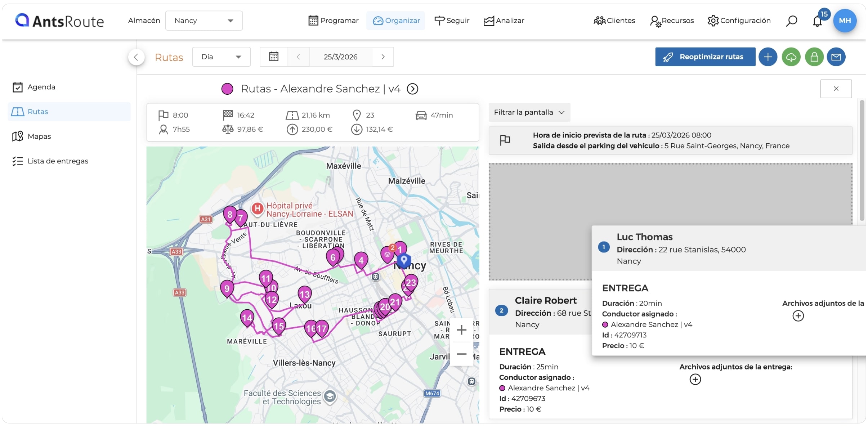The height and width of the screenshot is (426, 868).
Task: Open the Almacén Nancy dropdown
Action: pos(204,21)
